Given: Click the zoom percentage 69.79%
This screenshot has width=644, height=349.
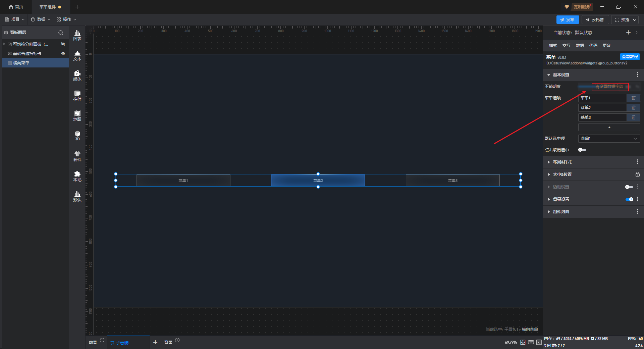Looking at the screenshot, I should click(511, 342).
